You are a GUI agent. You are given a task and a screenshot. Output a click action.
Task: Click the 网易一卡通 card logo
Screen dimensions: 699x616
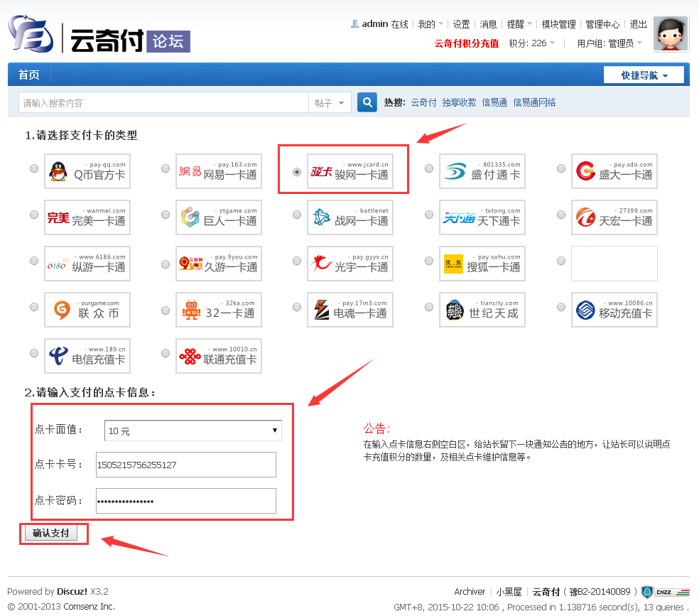[x=219, y=172]
